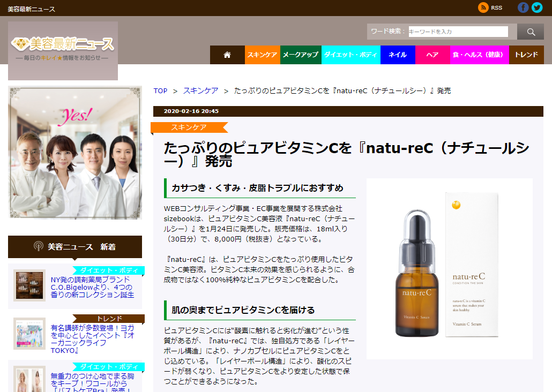Select the スキンケア navigation tab
The width and height of the screenshot is (552, 392).
point(263,55)
